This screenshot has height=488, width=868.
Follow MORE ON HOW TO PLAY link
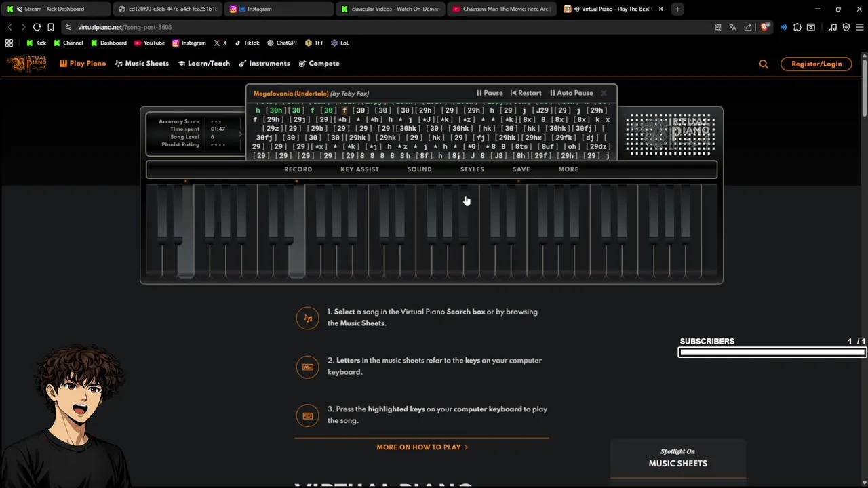[x=422, y=447]
